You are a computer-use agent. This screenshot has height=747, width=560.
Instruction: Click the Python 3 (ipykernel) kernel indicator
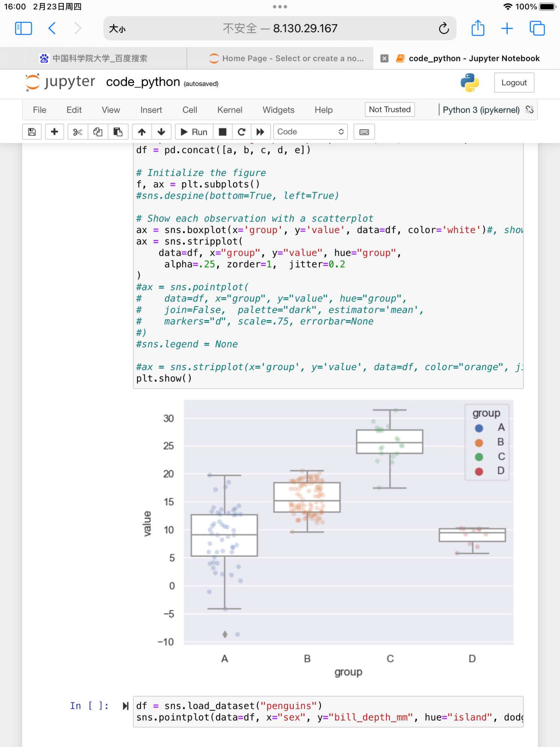pyautogui.click(x=481, y=110)
